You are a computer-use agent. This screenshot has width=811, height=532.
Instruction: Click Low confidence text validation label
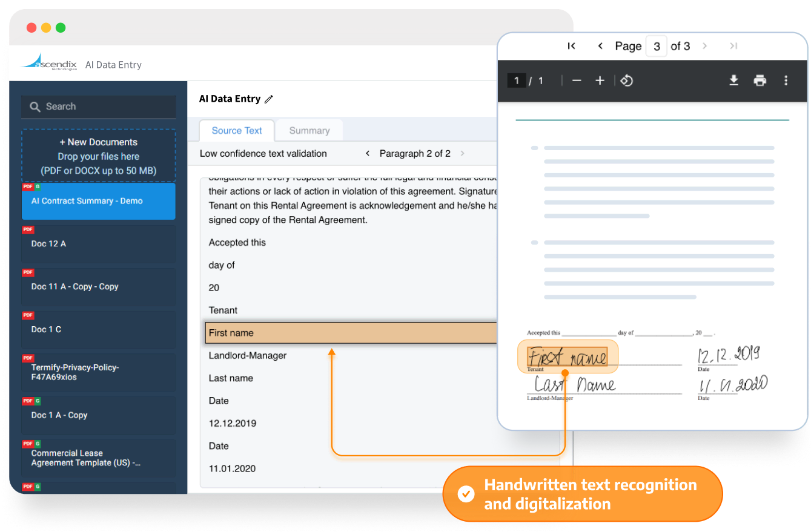(263, 154)
